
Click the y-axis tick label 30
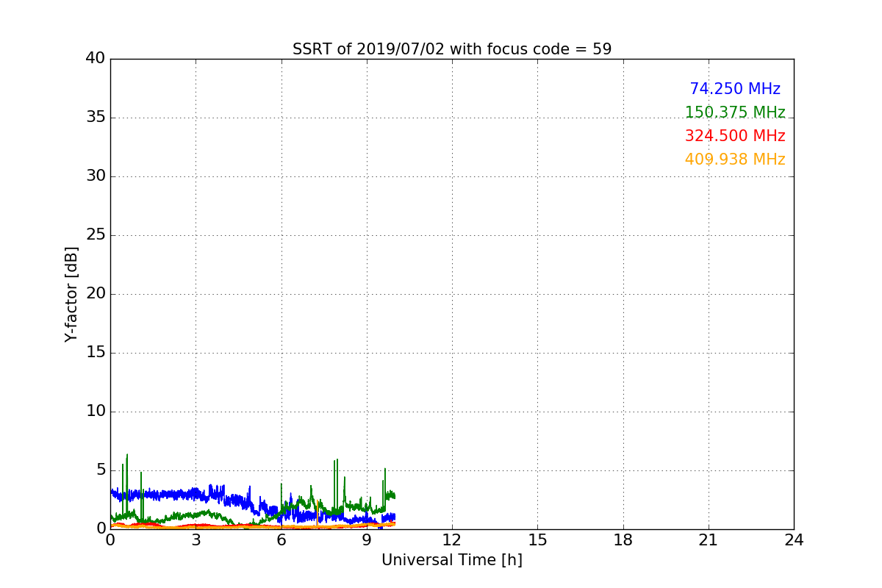pyautogui.click(x=96, y=176)
